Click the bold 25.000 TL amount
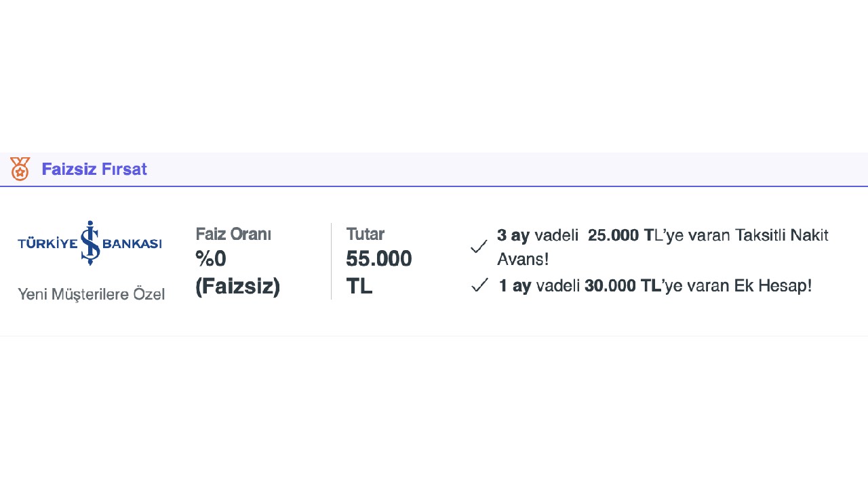 [x=620, y=236]
